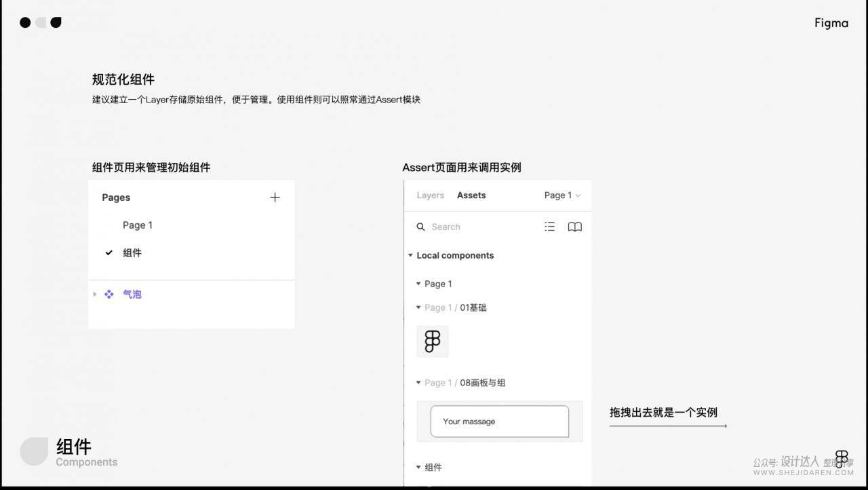Image resolution: width=868 pixels, height=490 pixels.
Task: Select the 气泡 layer name
Action: [132, 295]
